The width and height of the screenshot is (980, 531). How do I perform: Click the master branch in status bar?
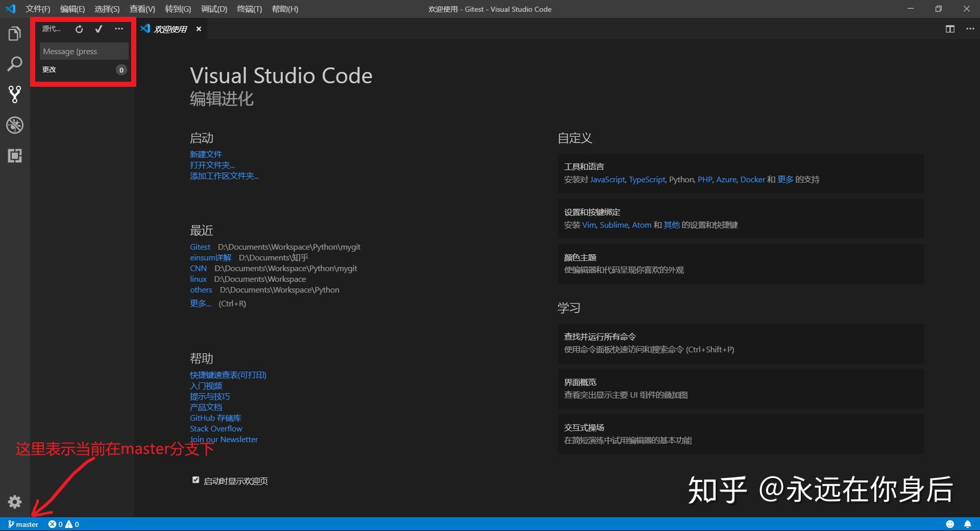click(23, 524)
